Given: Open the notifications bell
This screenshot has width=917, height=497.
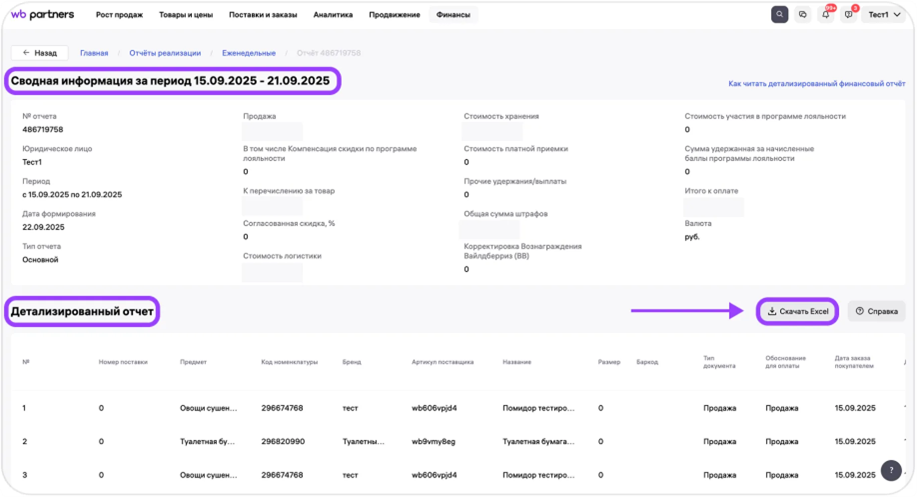Looking at the screenshot, I should pos(826,15).
